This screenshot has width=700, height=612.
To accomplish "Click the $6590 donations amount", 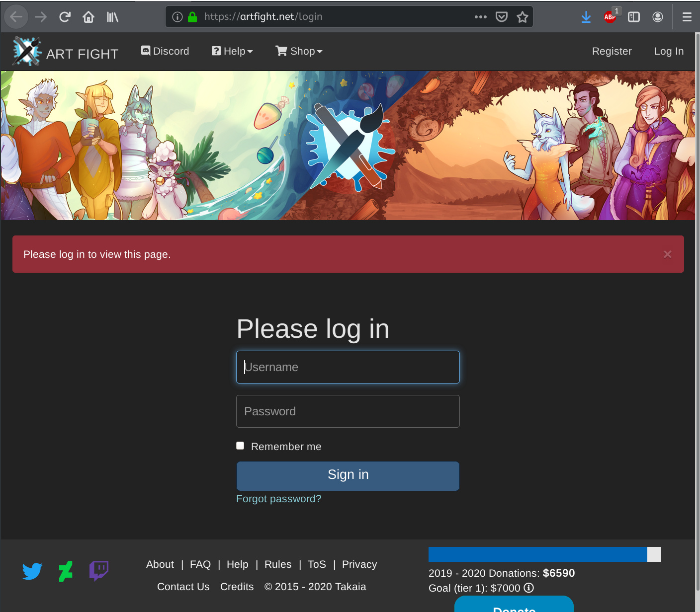I will pyautogui.click(x=559, y=573).
